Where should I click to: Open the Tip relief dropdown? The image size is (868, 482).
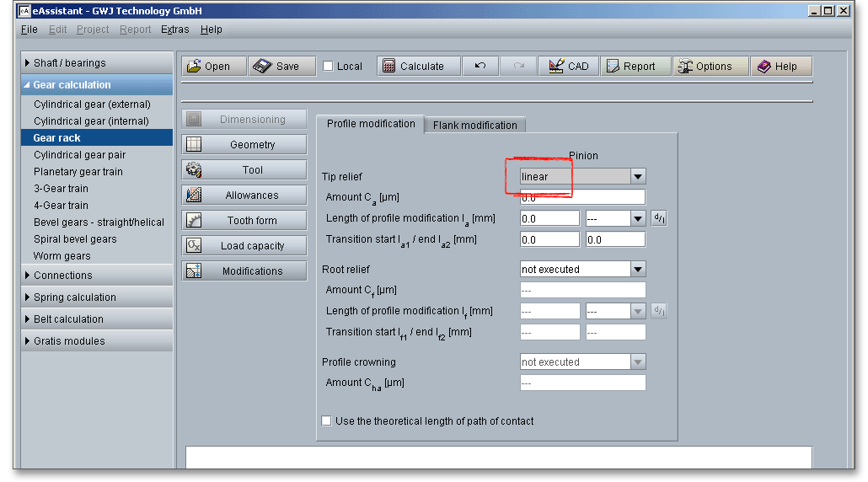638,177
